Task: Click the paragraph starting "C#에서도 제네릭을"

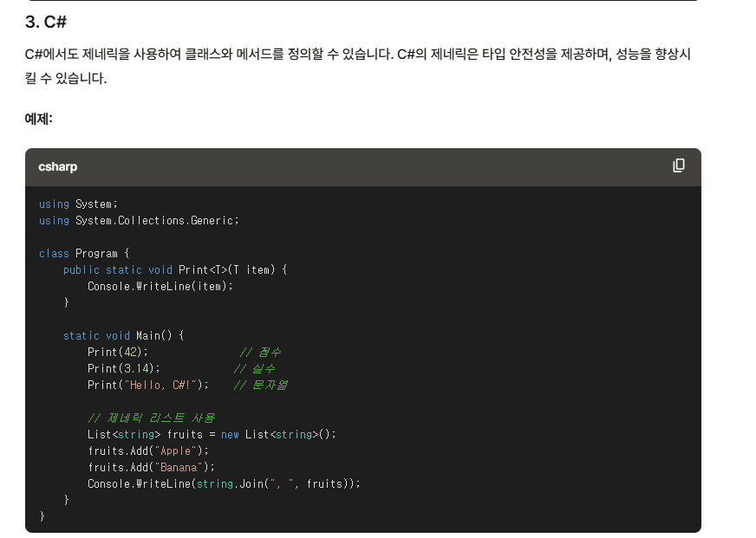Action: click(x=358, y=66)
